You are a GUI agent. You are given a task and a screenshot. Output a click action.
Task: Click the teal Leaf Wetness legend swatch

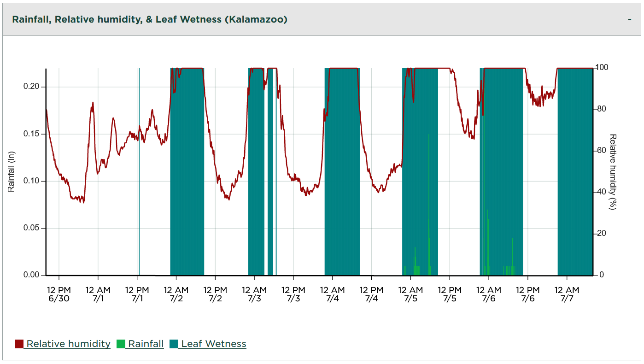click(173, 344)
